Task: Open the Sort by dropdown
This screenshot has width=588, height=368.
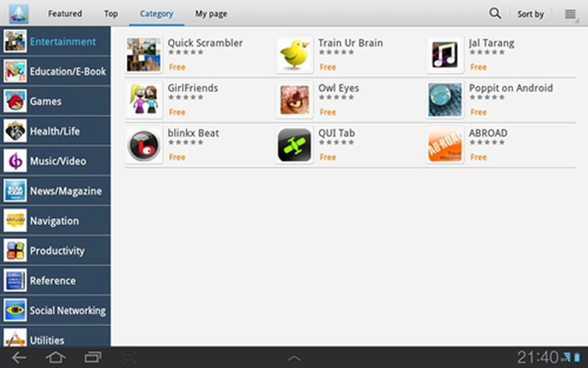Action: 530,14
